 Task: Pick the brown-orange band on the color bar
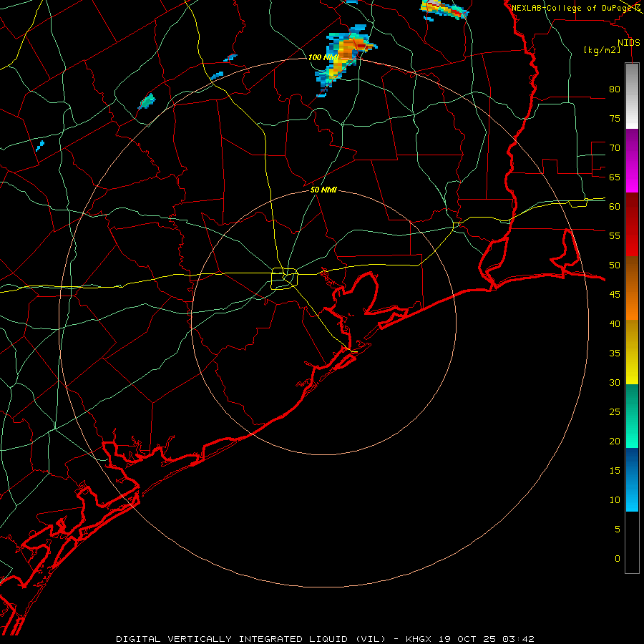coord(632,288)
